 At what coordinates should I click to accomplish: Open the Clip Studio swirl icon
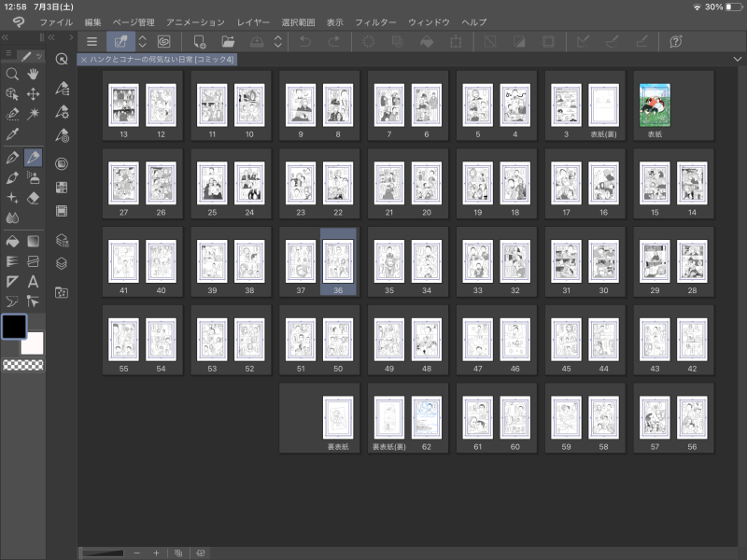164,42
